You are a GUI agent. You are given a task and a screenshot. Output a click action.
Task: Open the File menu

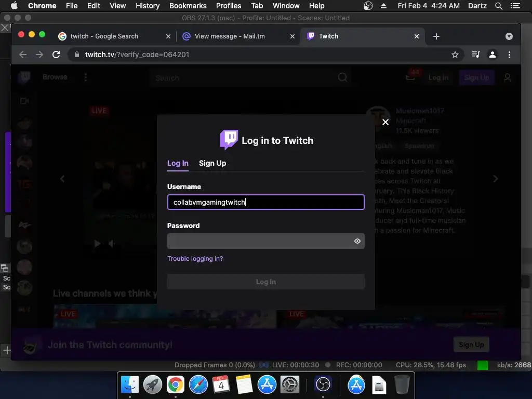tap(72, 6)
